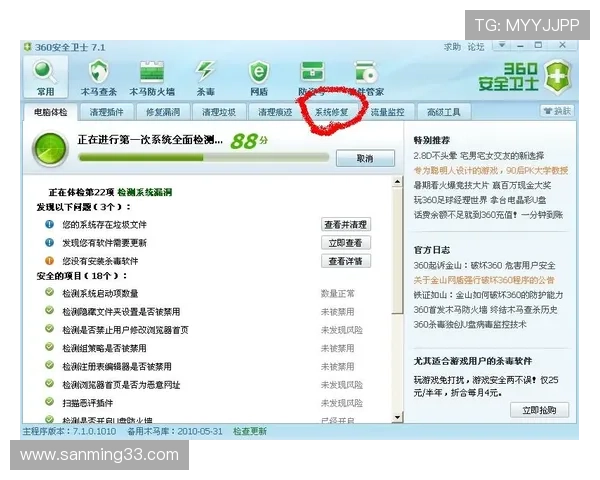Click check icon beside 检测系统启动项数量

click(49, 292)
